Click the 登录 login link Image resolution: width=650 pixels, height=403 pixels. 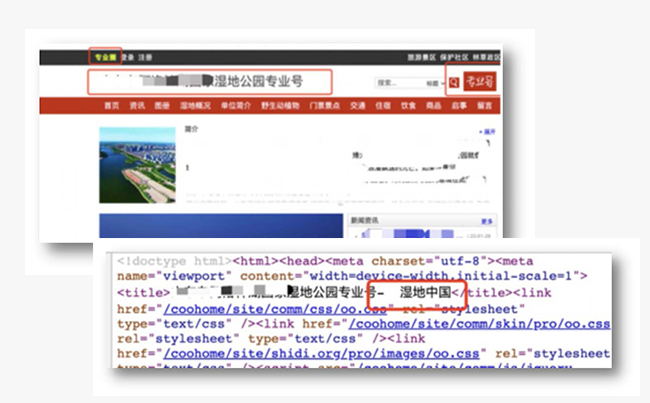click(x=128, y=57)
